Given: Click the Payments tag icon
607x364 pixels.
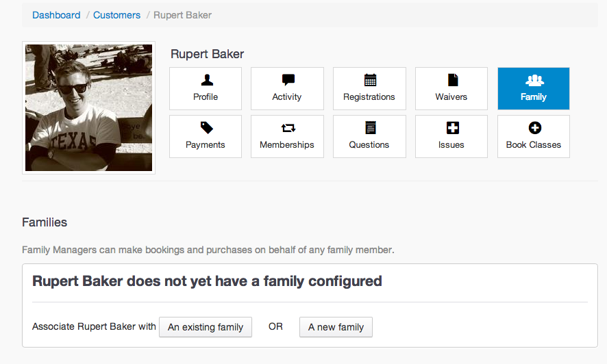Looking at the screenshot, I should [x=207, y=127].
